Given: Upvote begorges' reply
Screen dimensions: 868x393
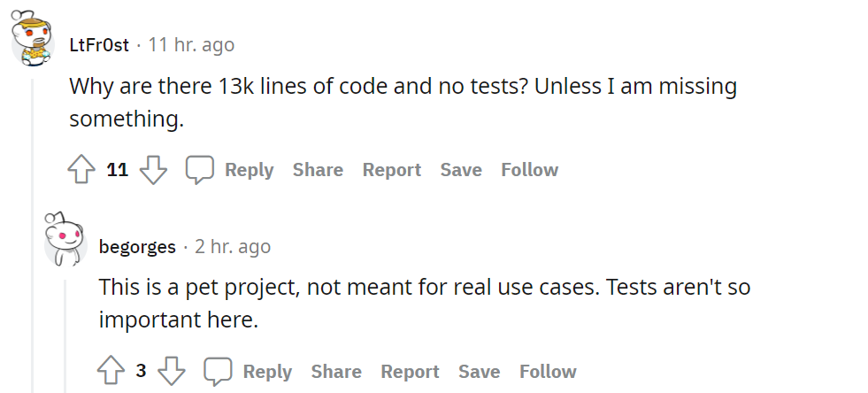Looking at the screenshot, I should [111, 372].
